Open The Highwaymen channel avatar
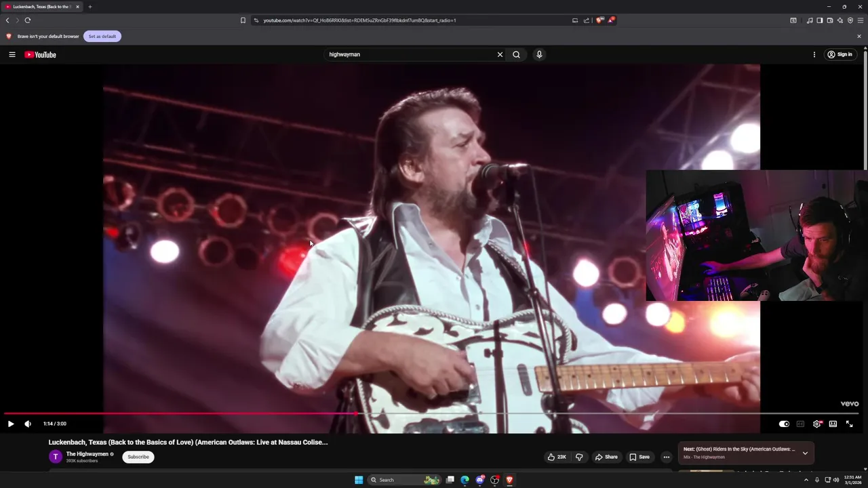 [x=56, y=457]
